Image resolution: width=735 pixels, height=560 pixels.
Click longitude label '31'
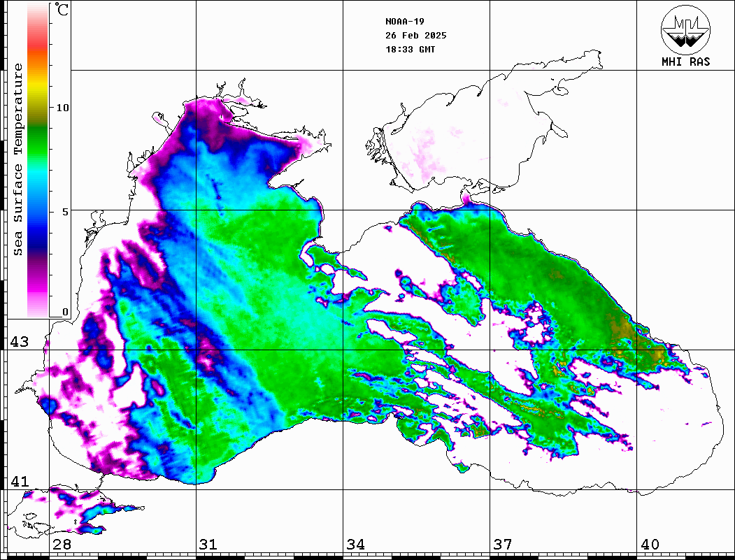pyautogui.click(x=208, y=544)
